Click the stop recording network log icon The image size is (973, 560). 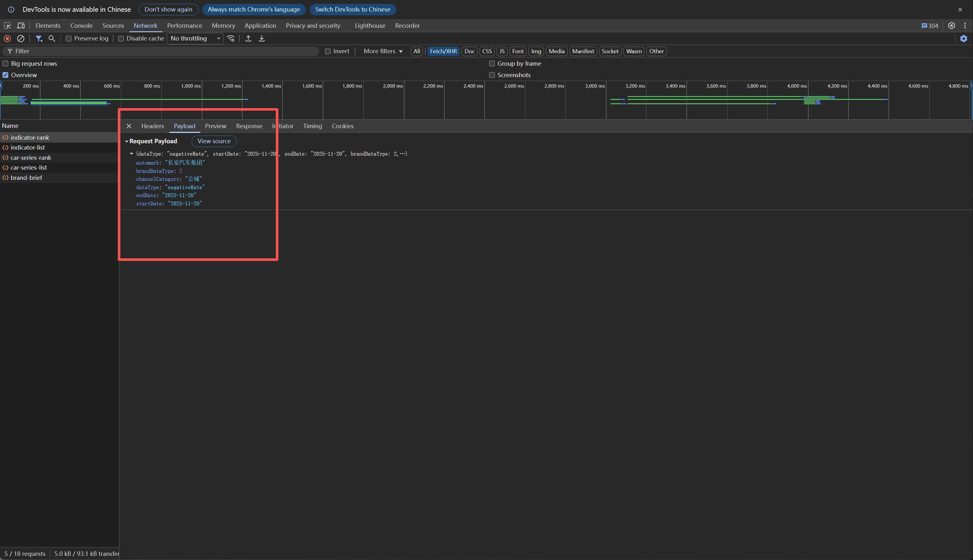coord(7,39)
